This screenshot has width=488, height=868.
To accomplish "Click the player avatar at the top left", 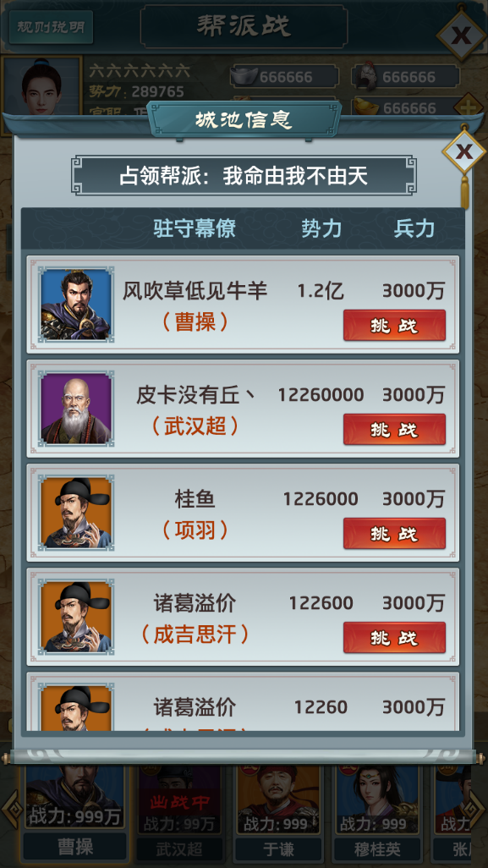I will point(41,85).
